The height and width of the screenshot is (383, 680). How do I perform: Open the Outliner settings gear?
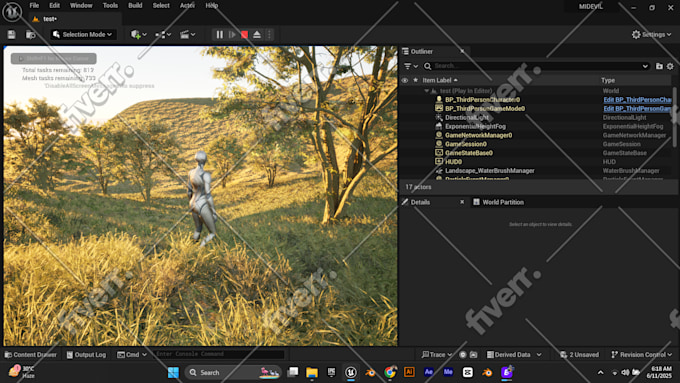coord(670,66)
